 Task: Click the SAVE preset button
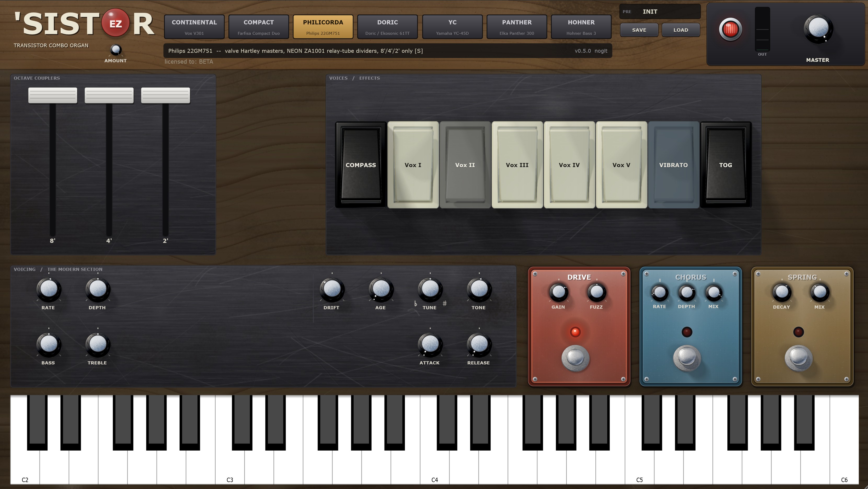coord(639,30)
